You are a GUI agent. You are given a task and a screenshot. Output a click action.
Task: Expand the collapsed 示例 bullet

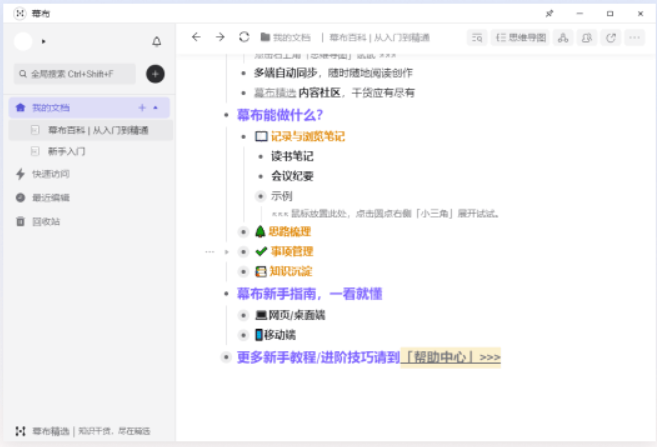[261, 196]
